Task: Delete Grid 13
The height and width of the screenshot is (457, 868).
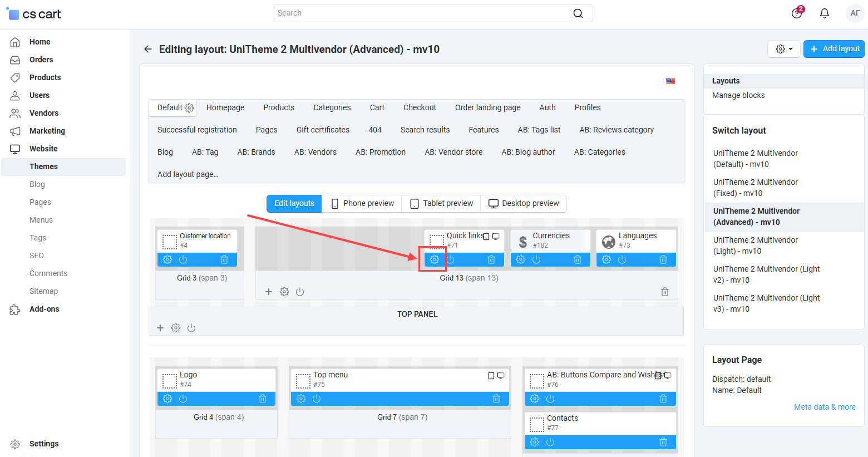Action: [665, 292]
